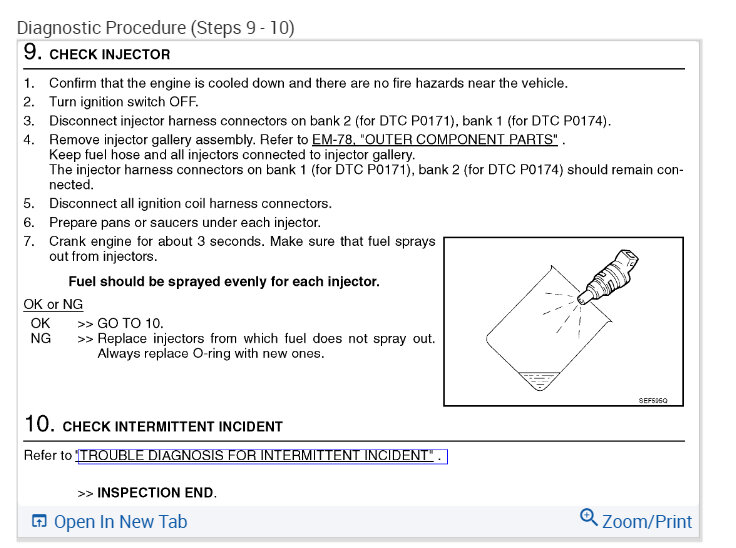The image size is (736, 548).
Task: Open Trouble Diagnosis for Intermittent Incident link
Action: pos(260,456)
